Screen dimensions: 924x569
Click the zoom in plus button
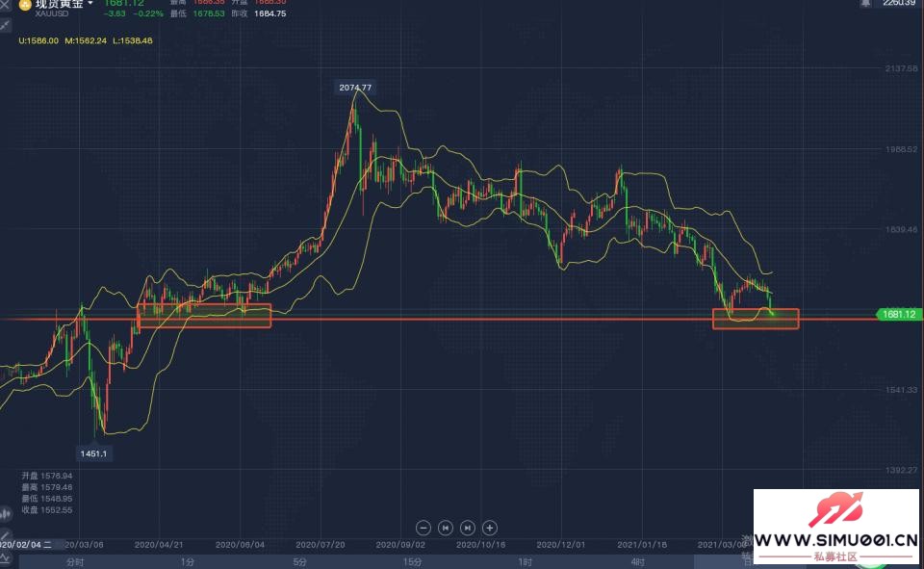(490, 528)
